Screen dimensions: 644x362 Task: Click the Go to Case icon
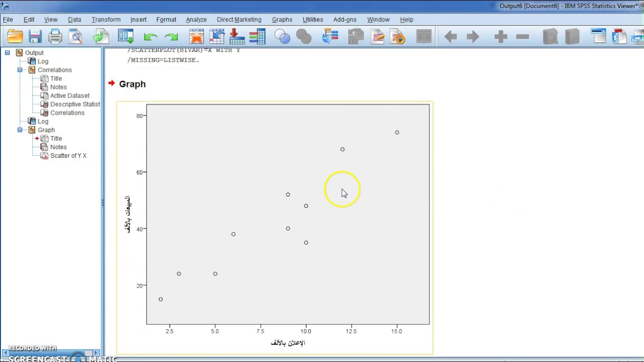217,37
